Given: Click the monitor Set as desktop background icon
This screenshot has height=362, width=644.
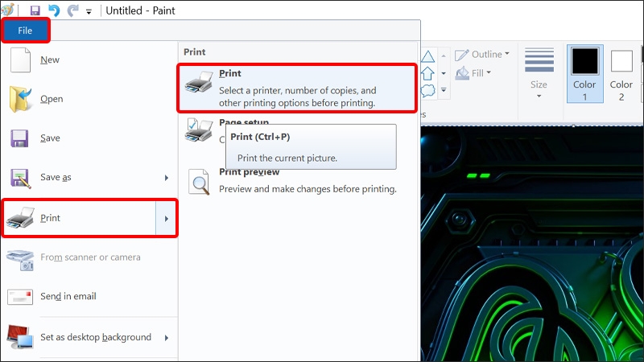Looking at the screenshot, I should [x=19, y=337].
